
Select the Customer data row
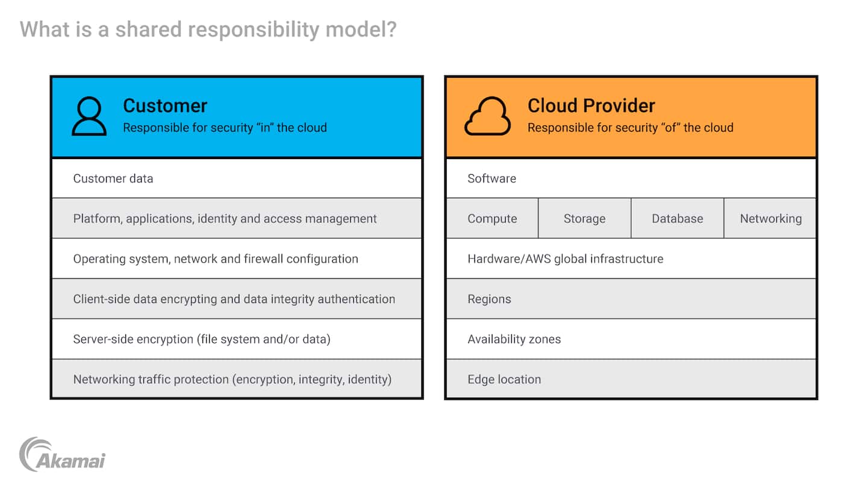236,178
